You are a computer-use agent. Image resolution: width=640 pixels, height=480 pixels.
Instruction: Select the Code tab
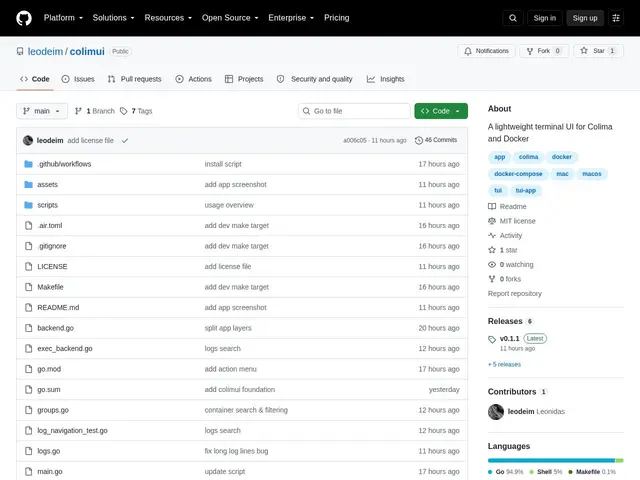click(x=35, y=79)
